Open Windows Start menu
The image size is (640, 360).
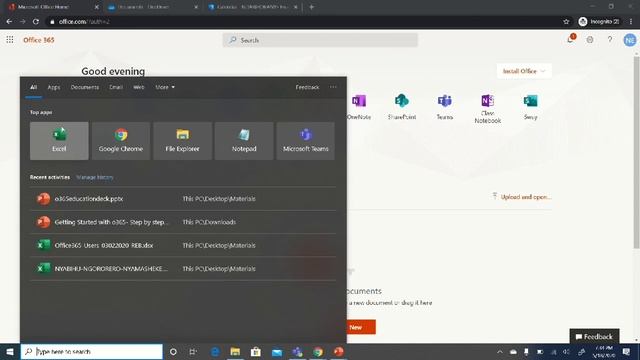(10, 351)
